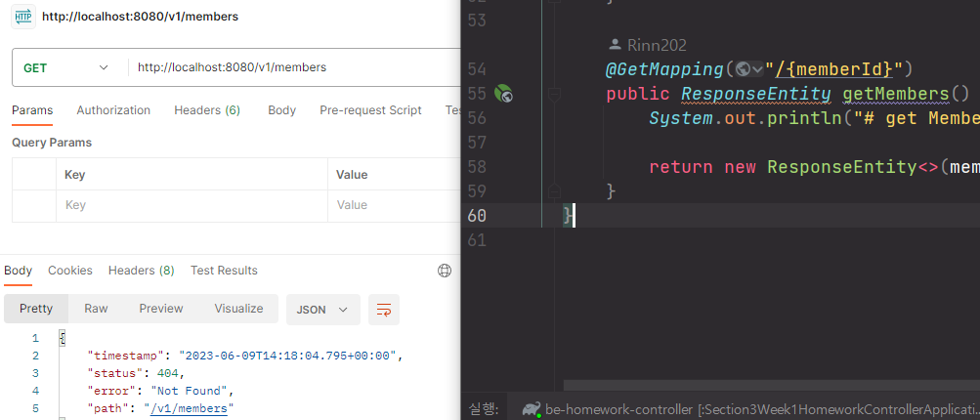The width and height of the screenshot is (980, 420).
Task: Follow the "/v1/members" path link in response
Action: (189, 408)
